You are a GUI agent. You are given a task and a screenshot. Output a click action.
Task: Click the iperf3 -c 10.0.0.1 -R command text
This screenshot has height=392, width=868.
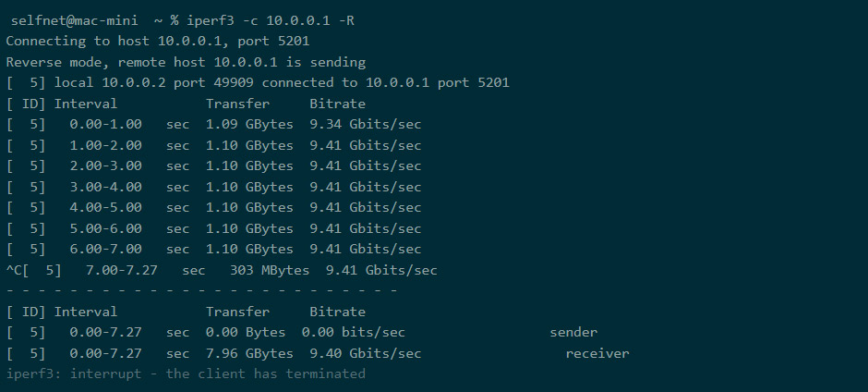(x=271, y=21)
